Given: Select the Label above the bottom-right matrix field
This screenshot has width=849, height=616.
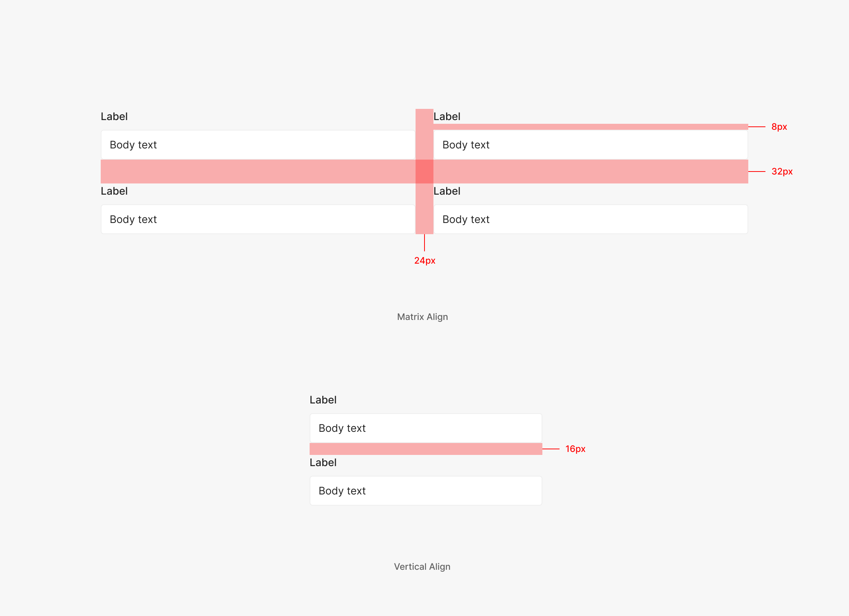Looking at the screenshot, I should coord(447,191).
